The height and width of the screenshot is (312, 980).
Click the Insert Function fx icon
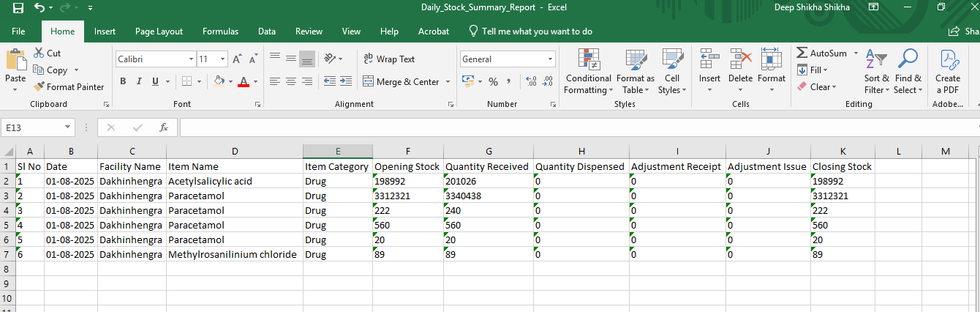(164, 127)
